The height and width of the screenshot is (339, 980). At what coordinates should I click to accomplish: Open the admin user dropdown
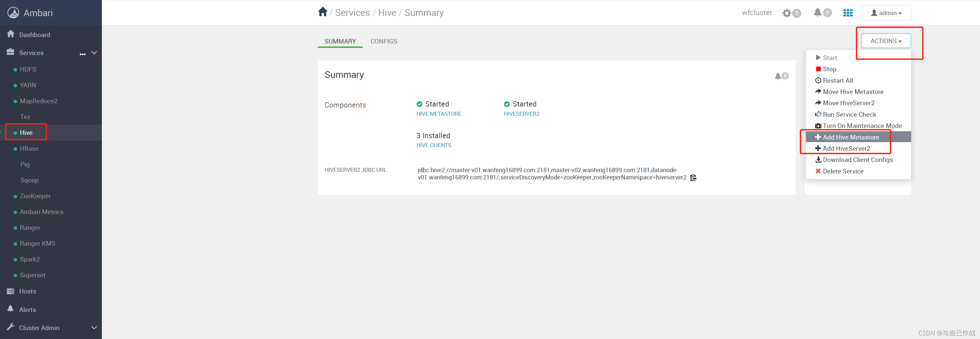point(886,13)
